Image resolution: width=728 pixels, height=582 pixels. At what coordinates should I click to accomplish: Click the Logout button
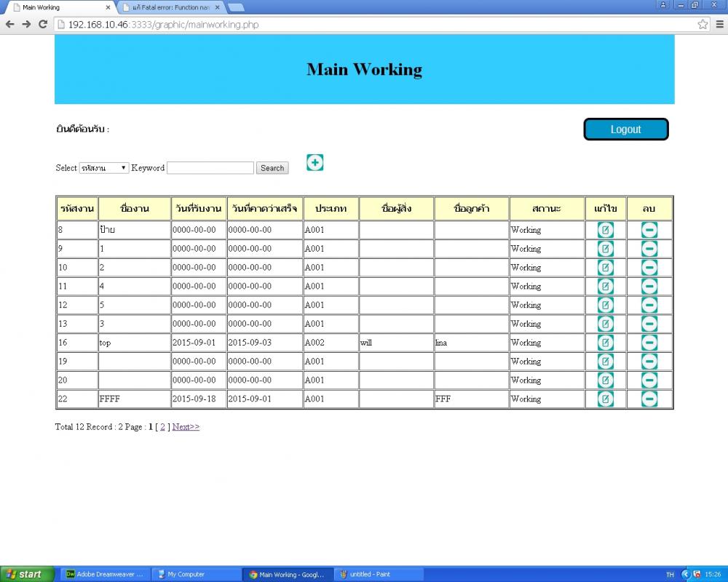[x=625, y=129]
